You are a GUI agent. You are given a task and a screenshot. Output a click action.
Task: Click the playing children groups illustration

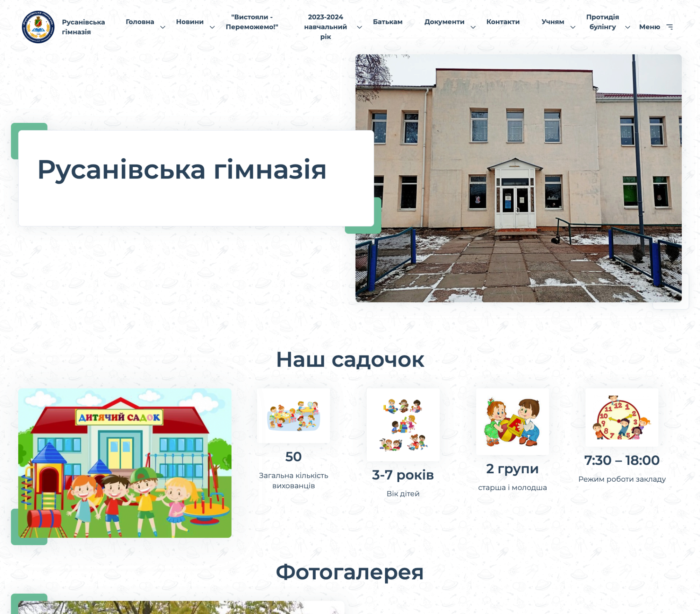(403, 425)
